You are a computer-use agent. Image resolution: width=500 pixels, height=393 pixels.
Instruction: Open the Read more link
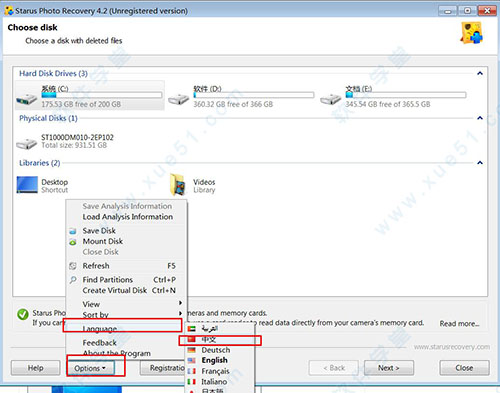coord(459,323)
